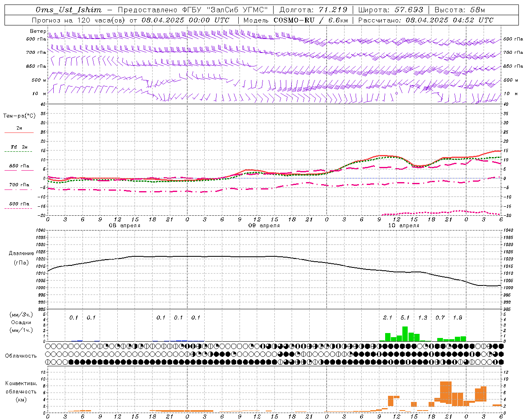Click the Широта: 57.693 value
The image size is (525, 420).
(x=390, y=10)
